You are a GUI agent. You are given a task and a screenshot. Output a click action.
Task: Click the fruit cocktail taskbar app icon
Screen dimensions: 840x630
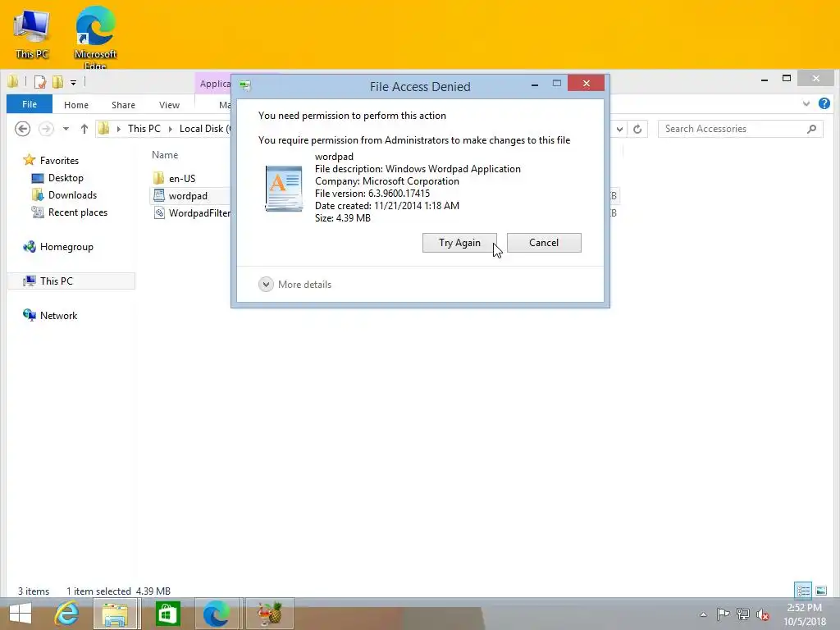tap(269, 614)
